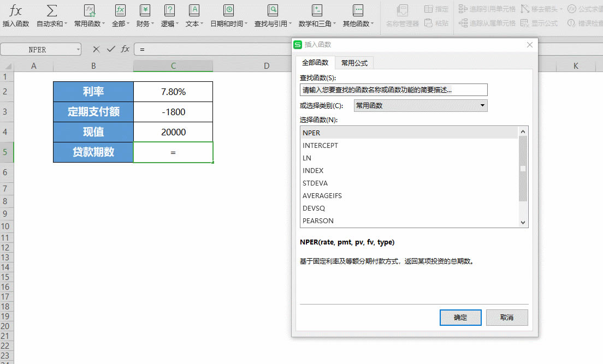Close the 插入函数 dialog

(530, 45)
